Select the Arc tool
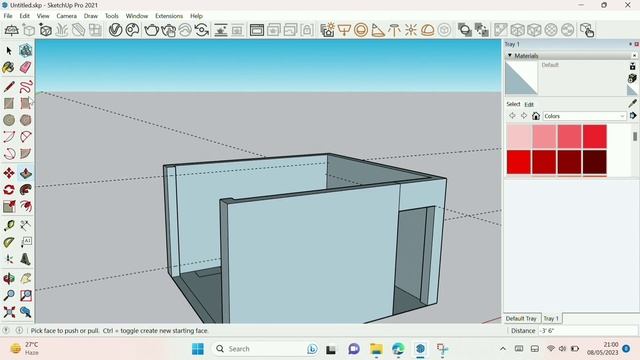640x360 pixels. click(x=9, y=137)
